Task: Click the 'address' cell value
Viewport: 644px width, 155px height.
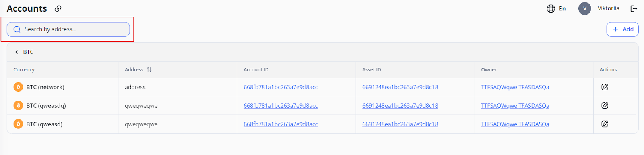Action: (135, 87)
